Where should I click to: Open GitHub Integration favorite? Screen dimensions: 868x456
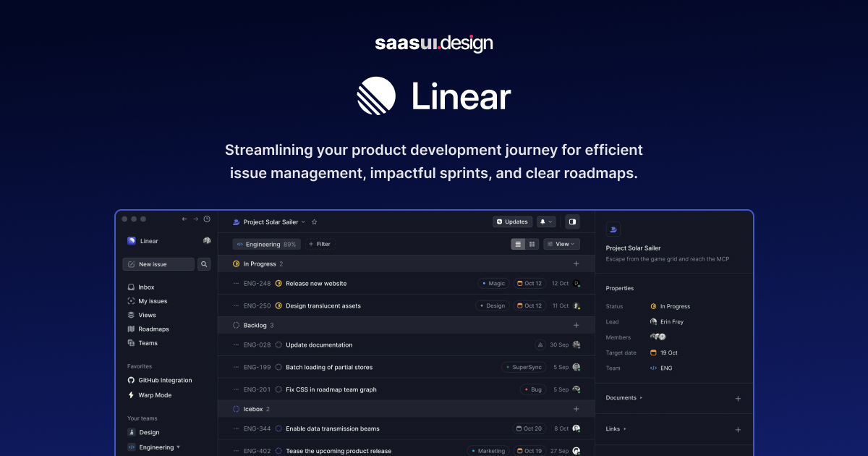click(x=160, y=380)
